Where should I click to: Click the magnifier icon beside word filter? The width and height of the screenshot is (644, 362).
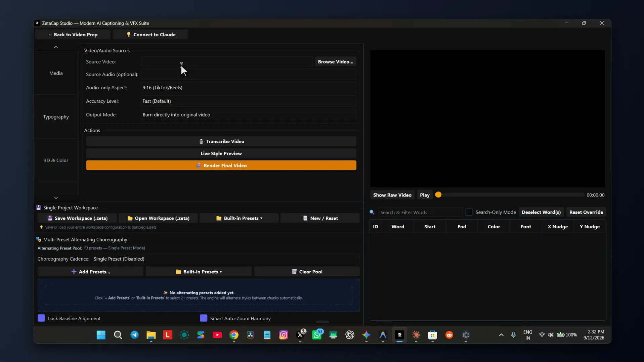[372, 212]
